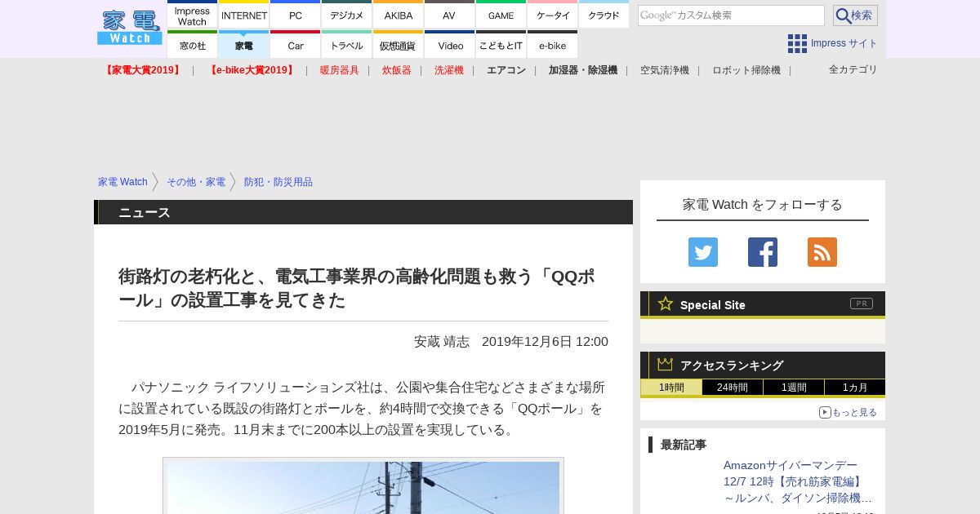Open the AKIBA nav tab
Image resolution: width=980 pixels, height=514 pixels.
[x=399, y=15]
